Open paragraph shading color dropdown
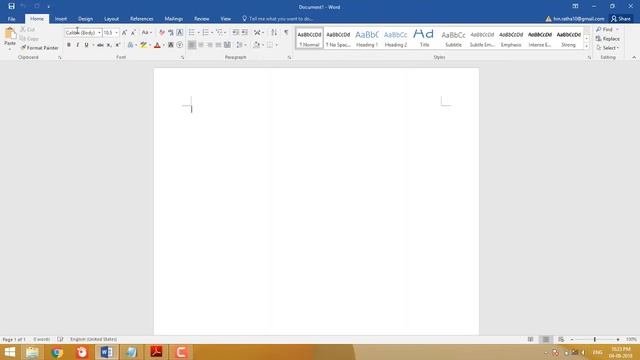The width and height of the screenshot is (640, 360). coord(263,45)
